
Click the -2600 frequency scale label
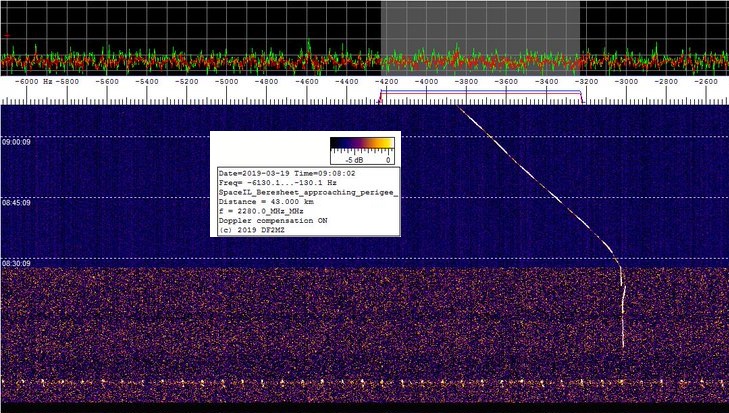706,81
